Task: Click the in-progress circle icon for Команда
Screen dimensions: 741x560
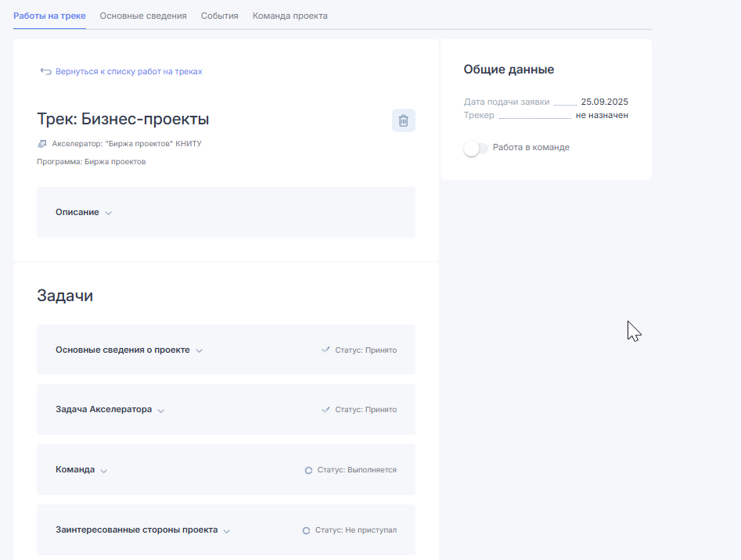Action: [308, 470]
